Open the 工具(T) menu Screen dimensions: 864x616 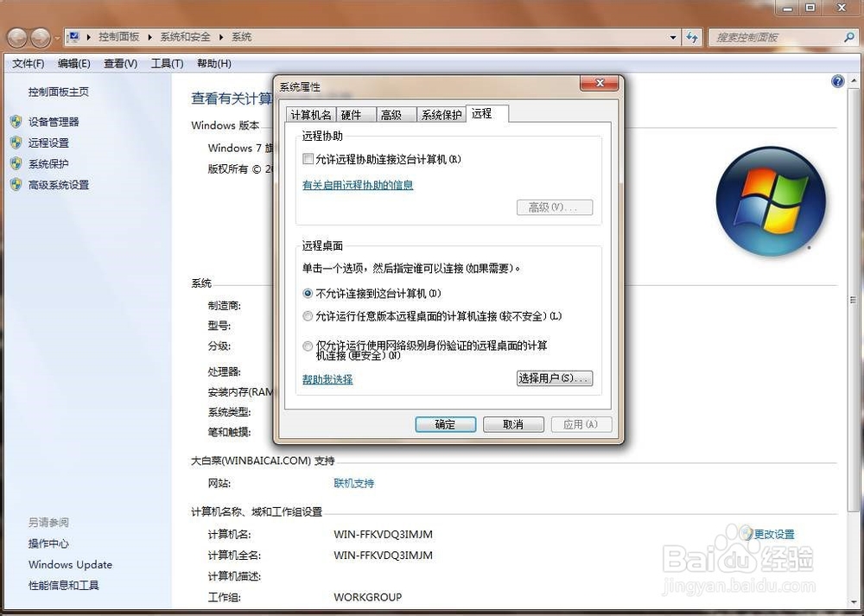(167, 63)
